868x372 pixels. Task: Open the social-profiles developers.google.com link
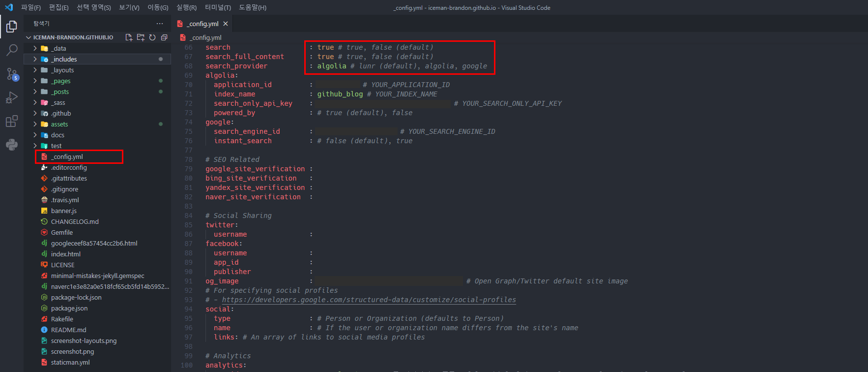(369, 300)
